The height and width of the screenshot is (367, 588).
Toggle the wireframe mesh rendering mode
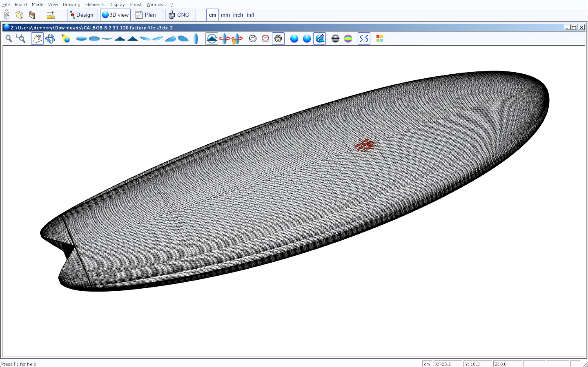(278, 39)
